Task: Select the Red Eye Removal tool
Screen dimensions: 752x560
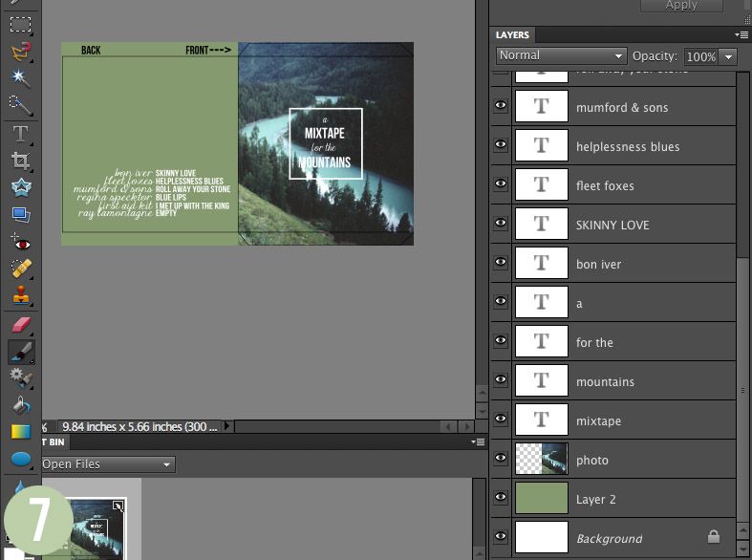Action: [x=20, y=242]
